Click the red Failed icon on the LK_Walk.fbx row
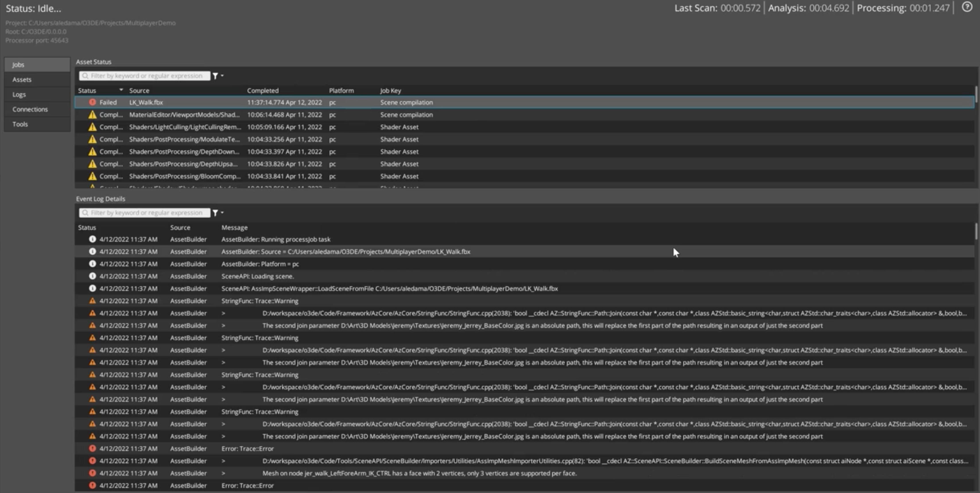 (x=92, y=102)
